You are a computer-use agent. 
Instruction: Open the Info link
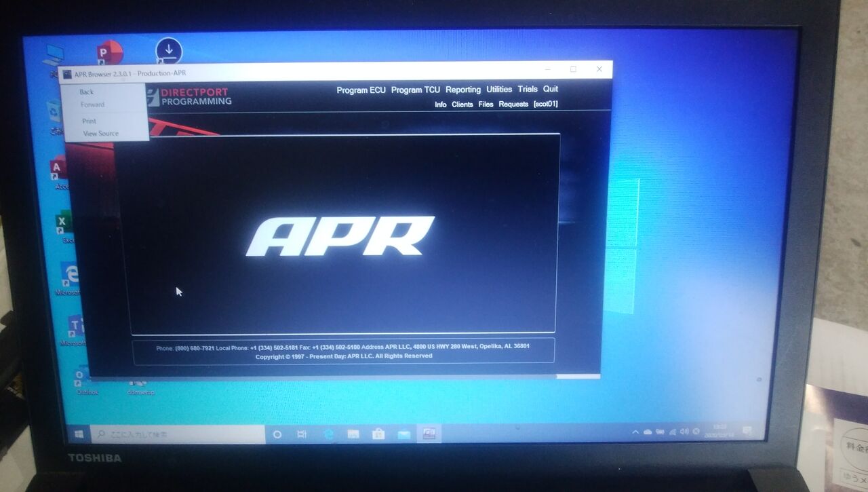(x=441, y=105)
